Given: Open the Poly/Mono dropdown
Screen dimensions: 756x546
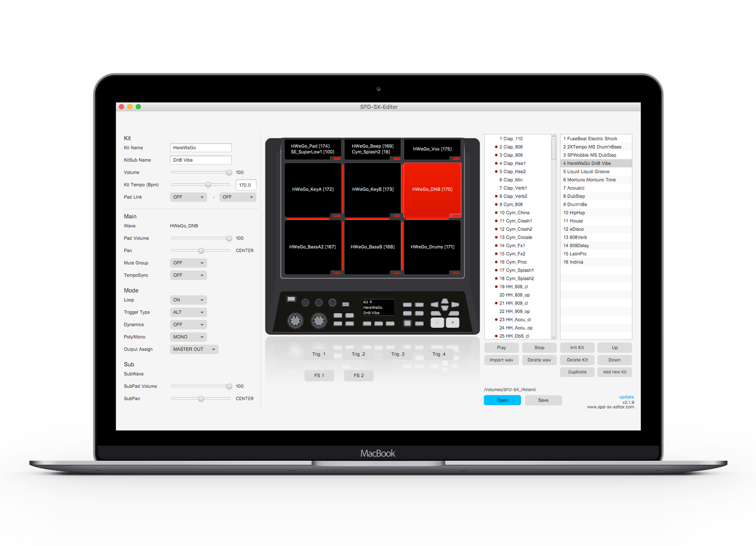Looking at the screenshot, I should click(188, 337).
